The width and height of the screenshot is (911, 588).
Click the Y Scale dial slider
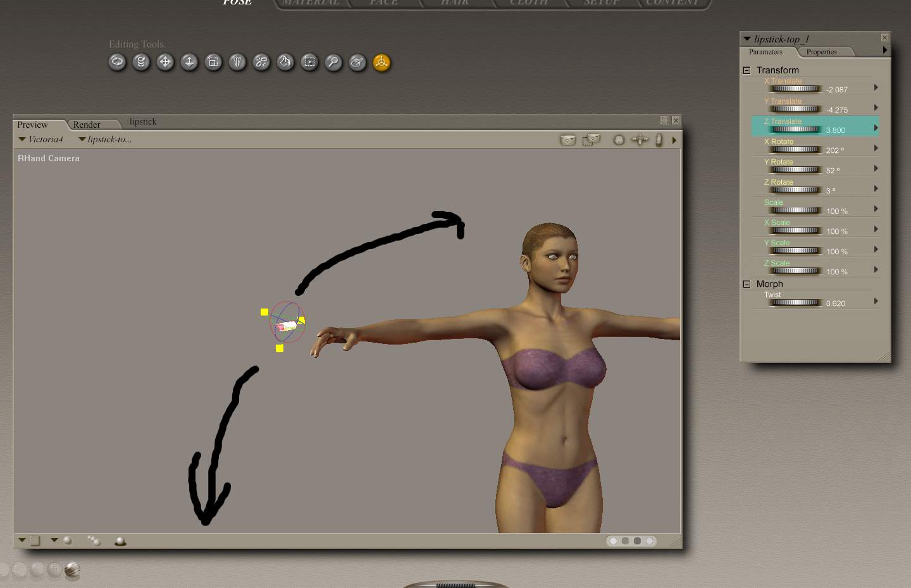pos(795,251)
